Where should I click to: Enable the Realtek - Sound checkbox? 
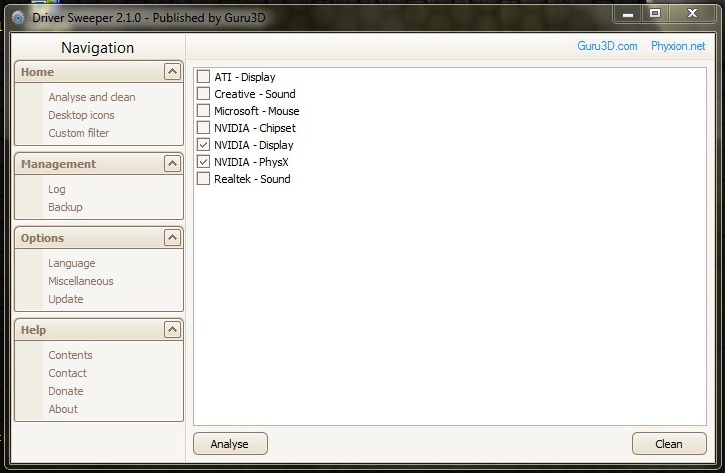pos(204,179)
